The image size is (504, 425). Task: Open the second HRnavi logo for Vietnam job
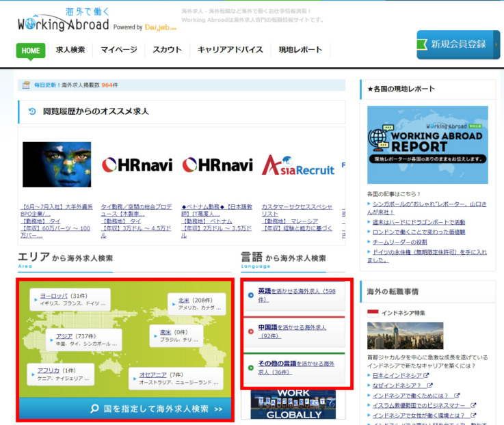point(217,165)
